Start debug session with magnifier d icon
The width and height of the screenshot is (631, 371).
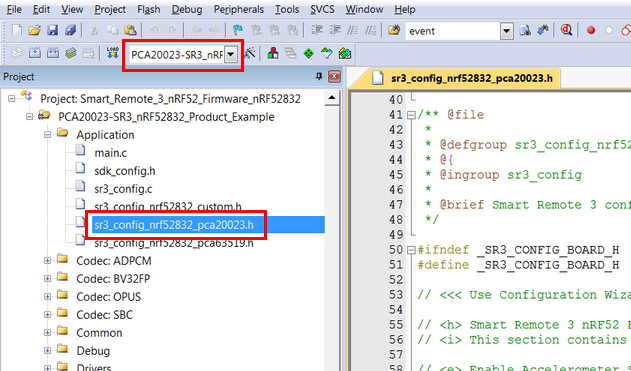pos(566,30)
